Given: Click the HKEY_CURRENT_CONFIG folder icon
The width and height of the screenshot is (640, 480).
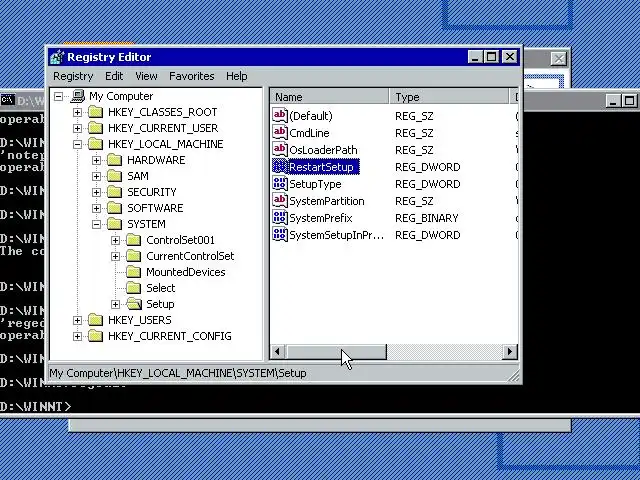Looking at the screenshot, I should [x=96, y=336].
